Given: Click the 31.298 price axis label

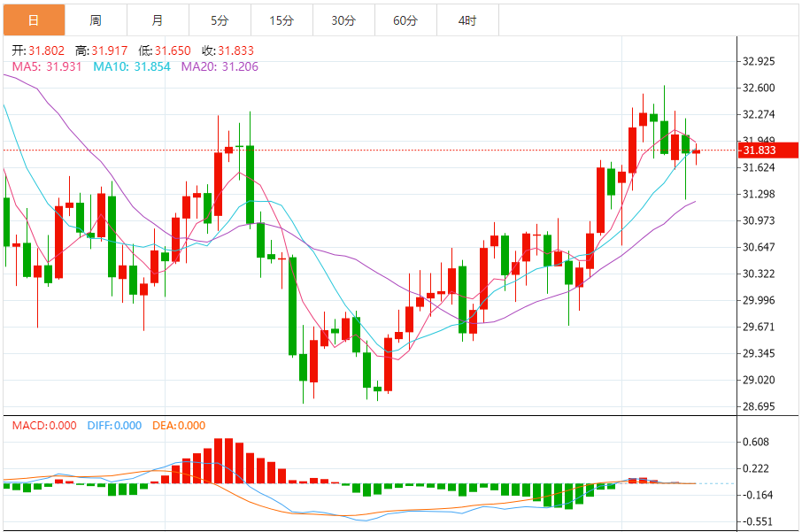Looking at the screenshot, I should tap(759, 195).
